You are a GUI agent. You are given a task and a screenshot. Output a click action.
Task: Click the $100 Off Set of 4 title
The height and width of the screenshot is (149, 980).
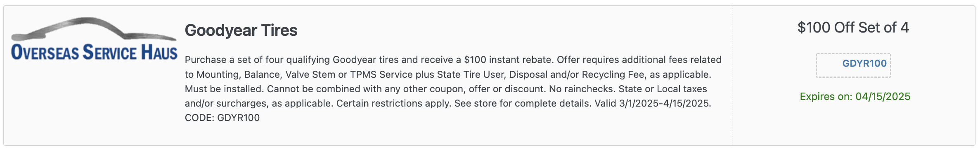point(853,28)
